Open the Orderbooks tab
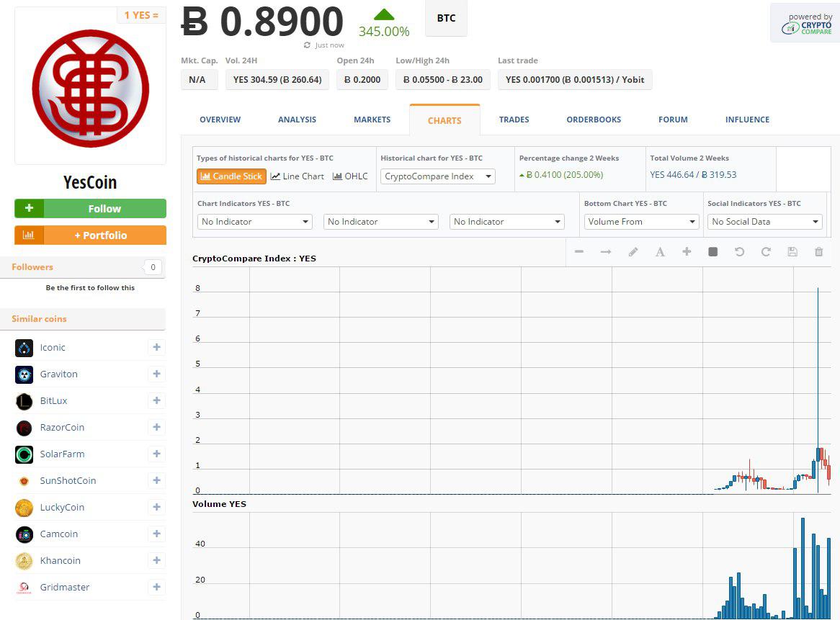840x620 pixels. coord(594,120)
